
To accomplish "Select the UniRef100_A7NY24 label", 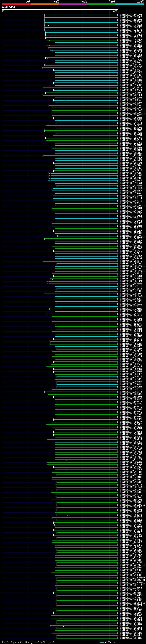I will 131,25.
